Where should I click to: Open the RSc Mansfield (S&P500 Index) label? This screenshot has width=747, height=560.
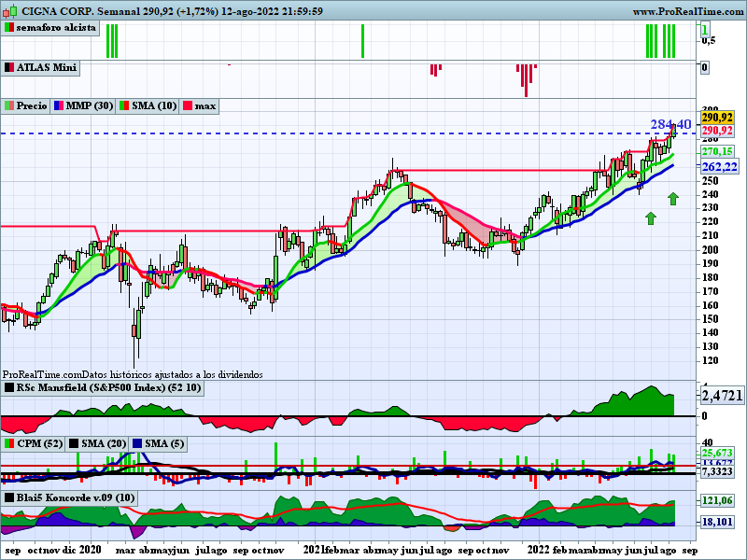pos(108,387)
